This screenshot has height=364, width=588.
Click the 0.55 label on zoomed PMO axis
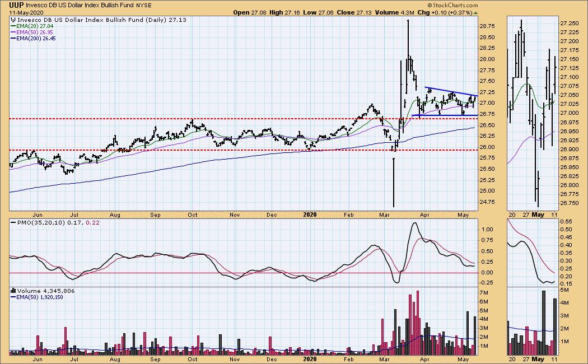click(566, 222)
